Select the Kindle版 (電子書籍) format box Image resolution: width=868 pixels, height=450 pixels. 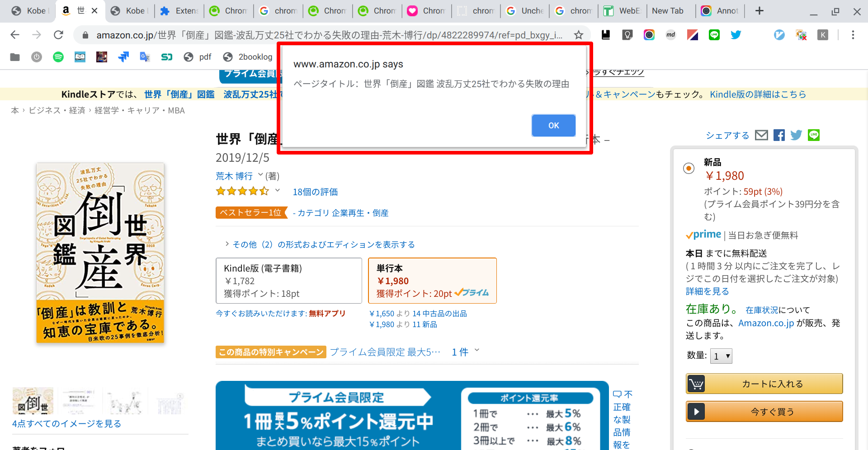289,281
